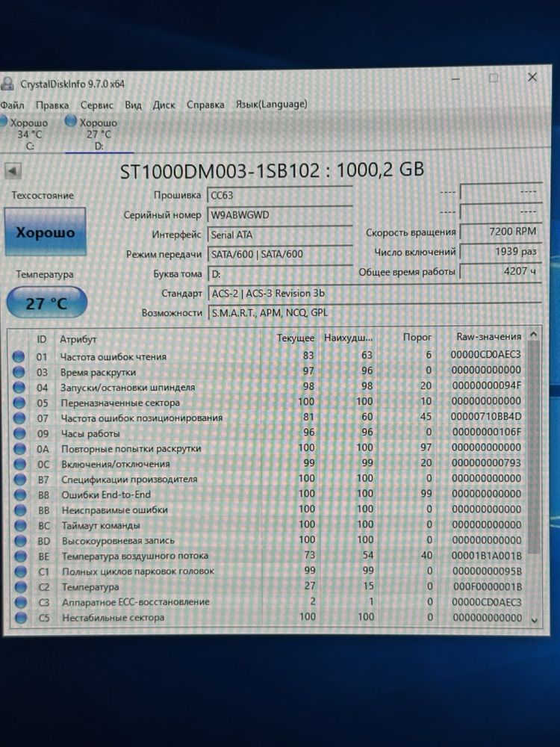Click status dot for attribute 01
Viewport: 560px width, 747px height.
pos(19,356)
